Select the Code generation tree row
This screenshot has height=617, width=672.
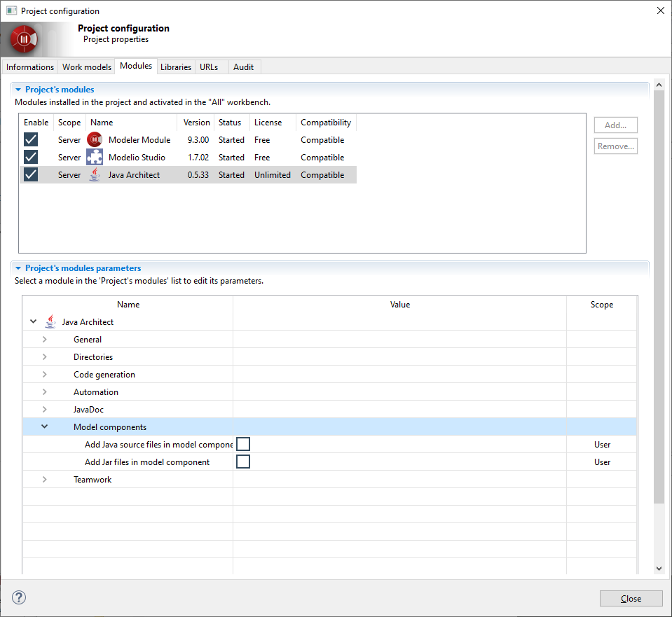pos(329,375)
